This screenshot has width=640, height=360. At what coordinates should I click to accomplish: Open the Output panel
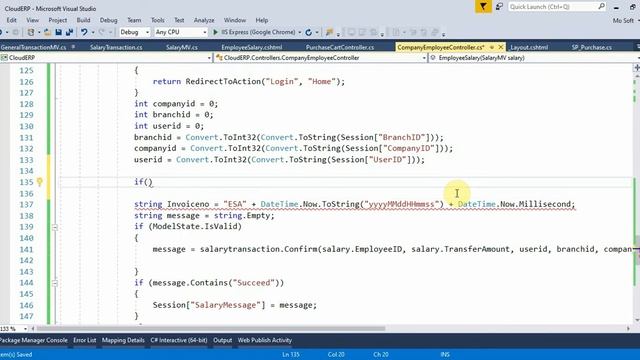(222, 340)
